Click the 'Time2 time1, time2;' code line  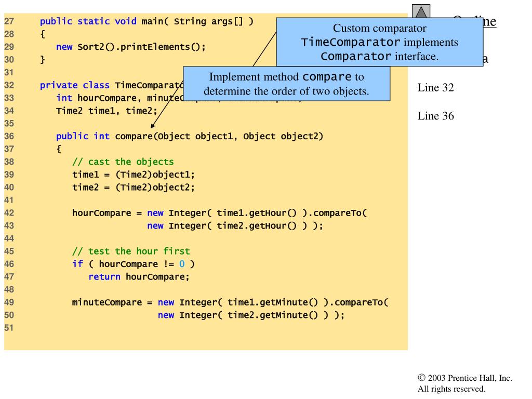[107, 111]
